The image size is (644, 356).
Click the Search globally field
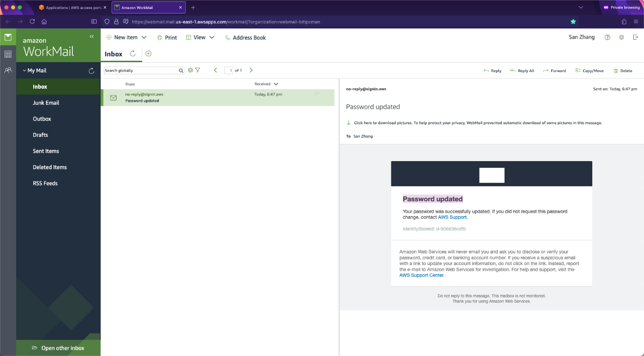[141, 71]
